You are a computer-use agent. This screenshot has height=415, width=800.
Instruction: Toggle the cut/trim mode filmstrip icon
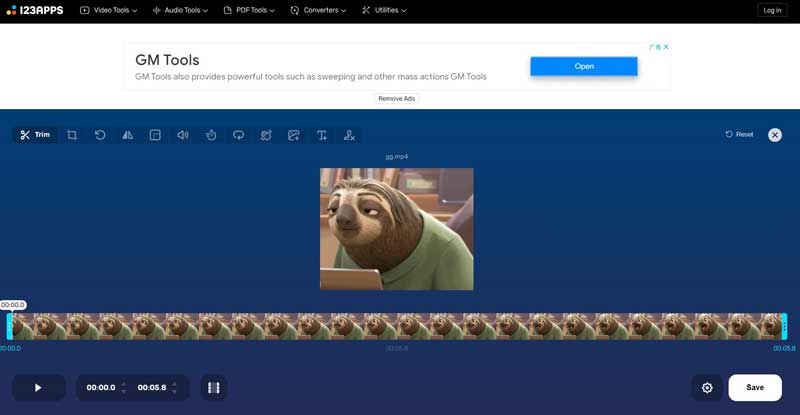point(214,387)
